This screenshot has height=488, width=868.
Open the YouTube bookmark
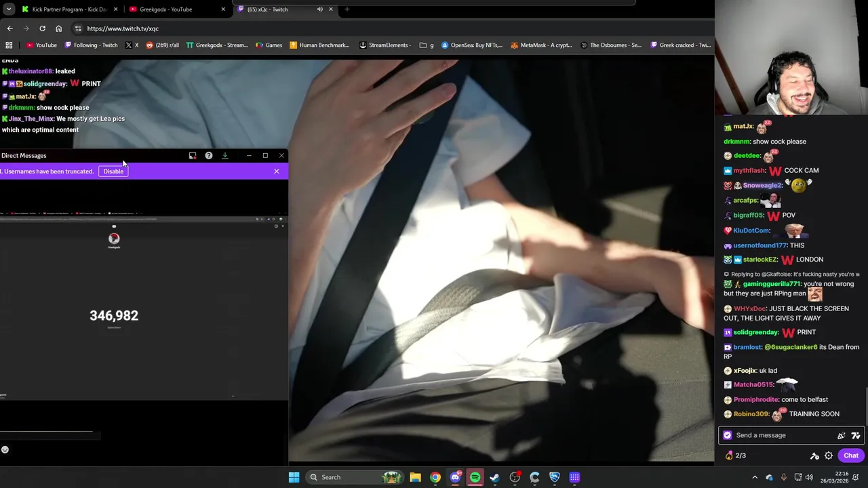coord(41,45)
